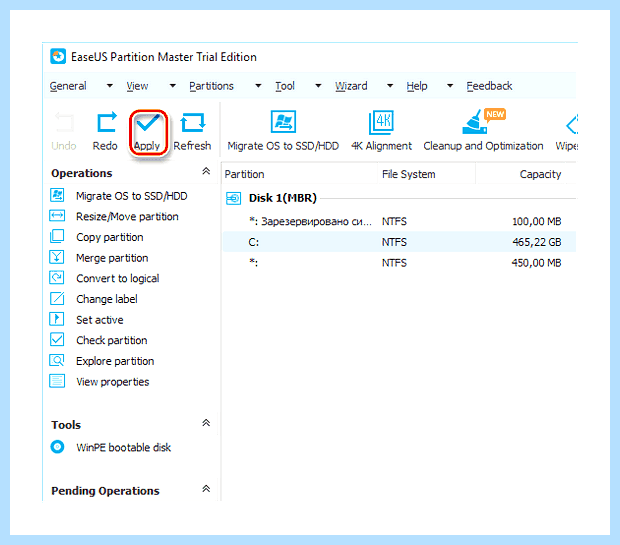
Task: Select the Зарезервировано partition row
Action: tap(399, 221)
